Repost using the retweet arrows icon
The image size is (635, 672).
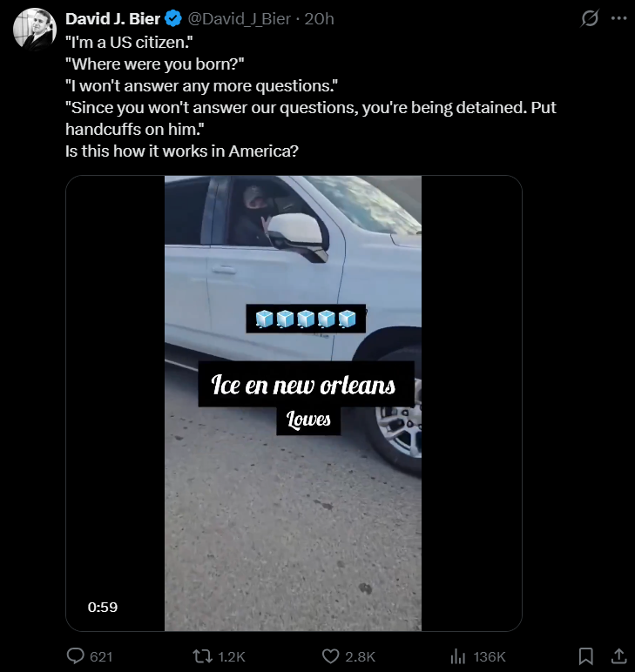[x=202, y=655]
